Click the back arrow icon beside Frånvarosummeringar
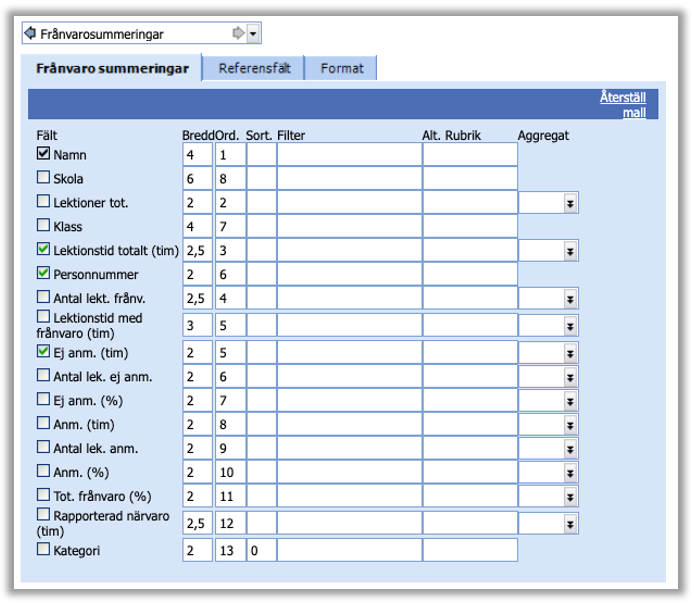Screen dimensions: 694x604 [x=30, y=34]
